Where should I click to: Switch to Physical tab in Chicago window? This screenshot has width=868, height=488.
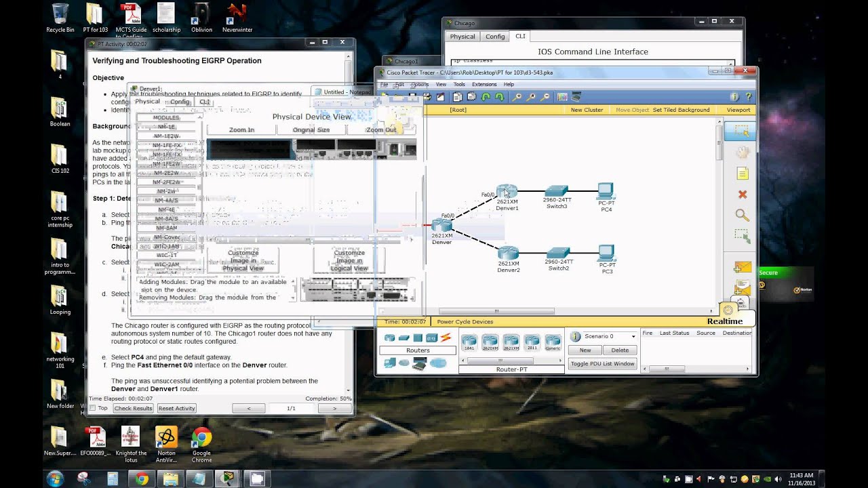[x=462, y=37]
